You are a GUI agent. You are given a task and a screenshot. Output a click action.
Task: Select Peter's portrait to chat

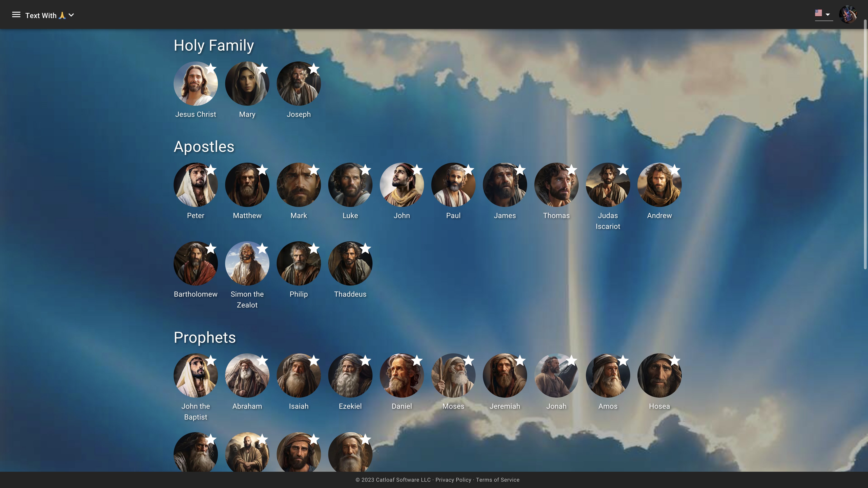click(x=196, y=185)
